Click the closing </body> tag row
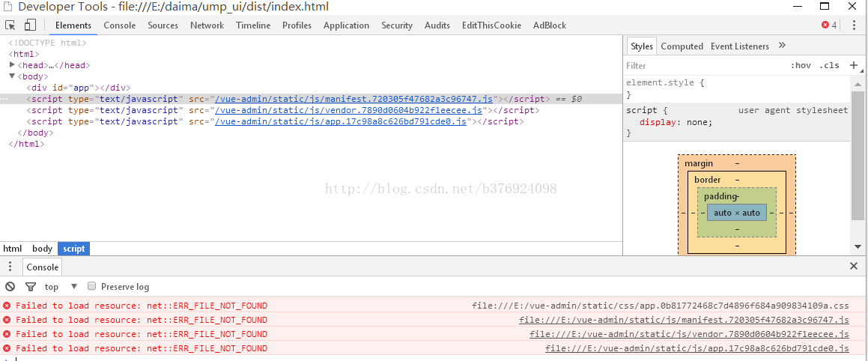The image size is (868, 361). click(x=311, y=133)
